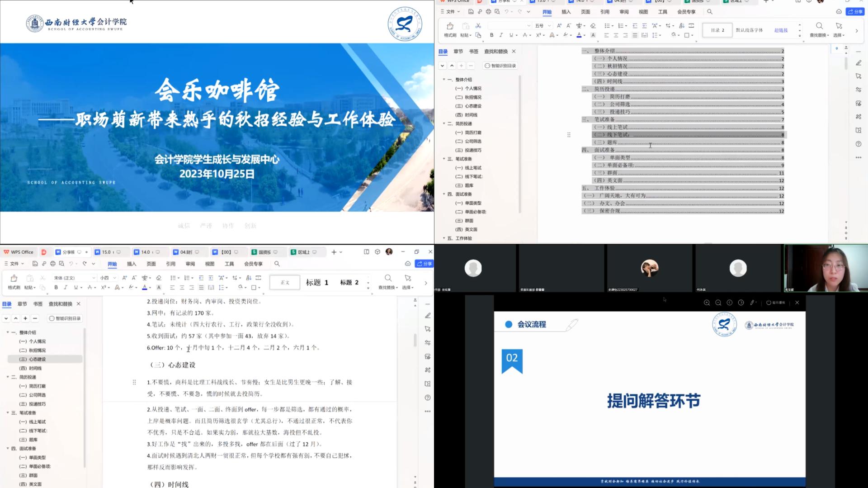Advance to next slide using the arrow icon
The image size is (868, 488).
tap(741, 303)
